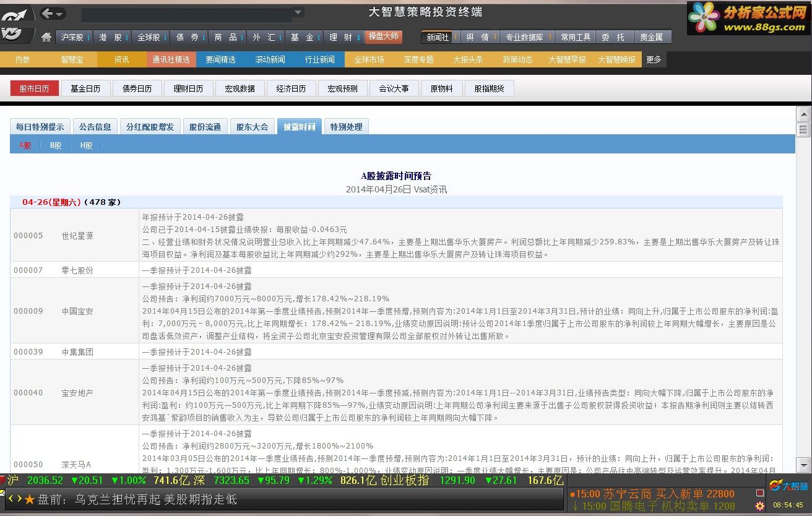
Task: Expand 外汇 menu dots
Action: (x=281, y=37)
